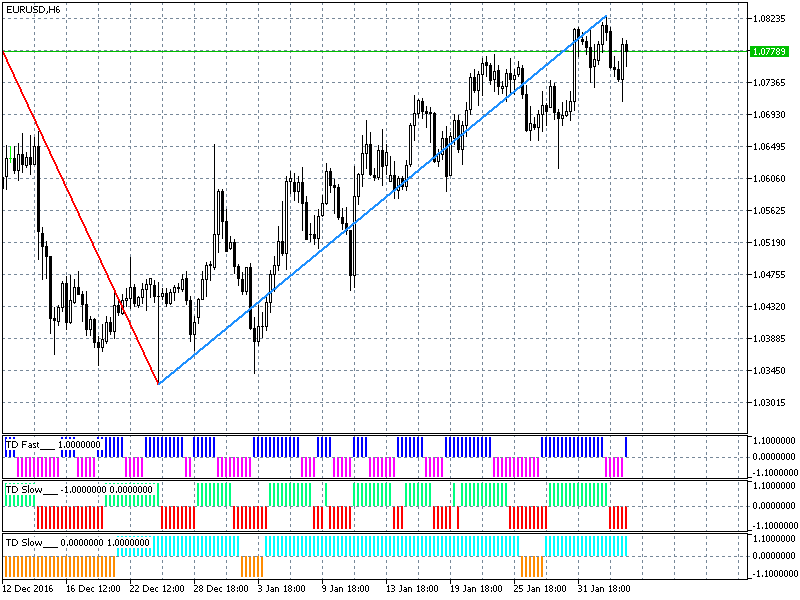Click the 1.04755 price axis label
800x600 pixels.
click(769, 274)
